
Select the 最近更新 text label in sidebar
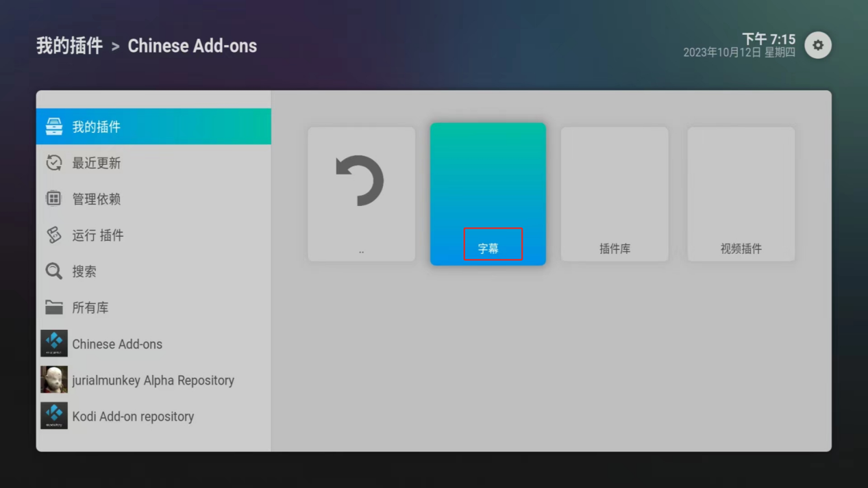pyautogui.click(x=97, y=163)
